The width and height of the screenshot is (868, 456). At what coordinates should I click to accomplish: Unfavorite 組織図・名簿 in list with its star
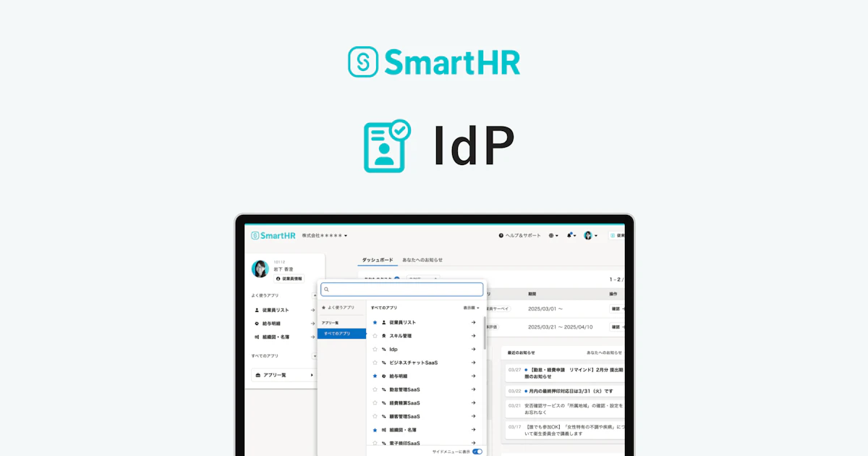[x=375, y=430]
